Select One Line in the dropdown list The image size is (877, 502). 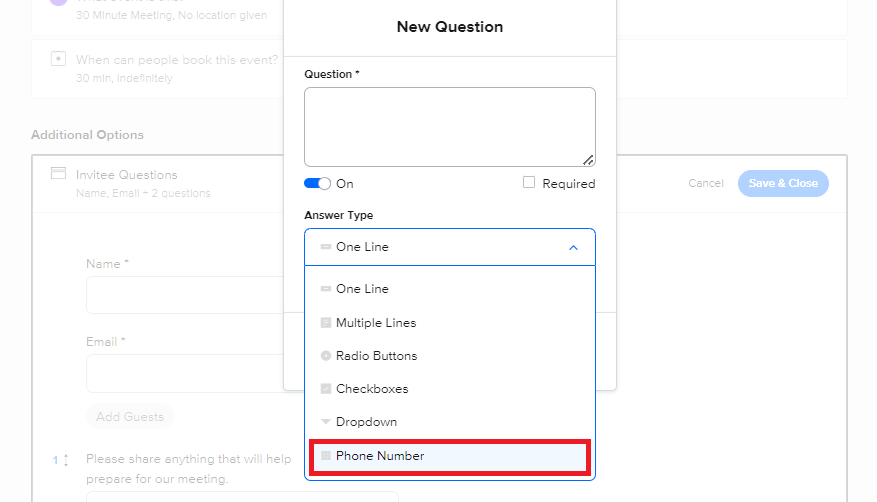(450, 289)
